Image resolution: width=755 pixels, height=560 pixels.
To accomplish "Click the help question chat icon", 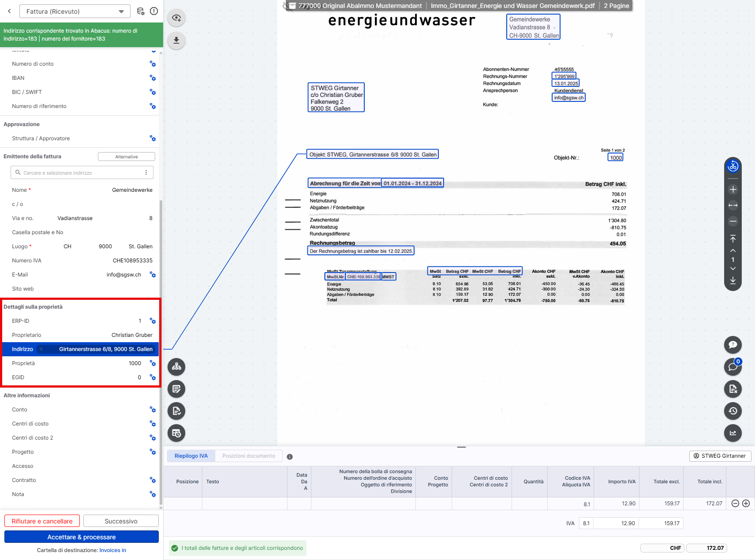I will tap(733, 344).
